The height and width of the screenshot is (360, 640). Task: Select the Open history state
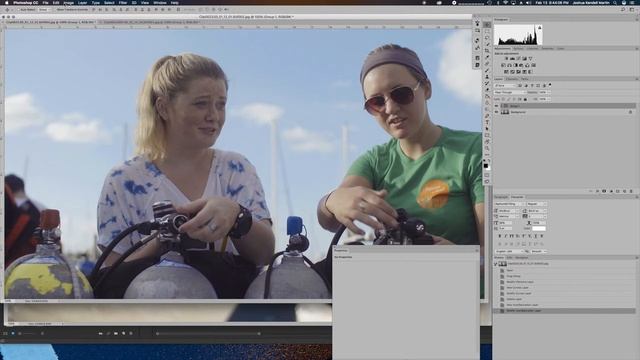(x=510, y=270)
